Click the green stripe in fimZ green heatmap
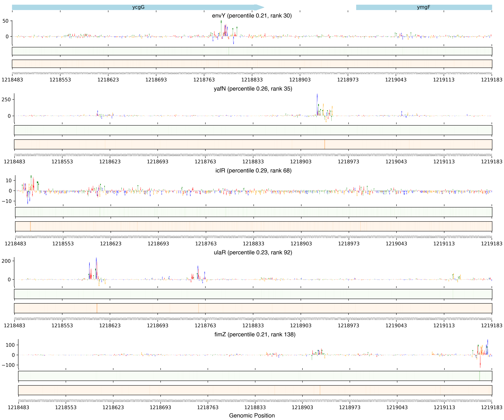 [479, 376]
